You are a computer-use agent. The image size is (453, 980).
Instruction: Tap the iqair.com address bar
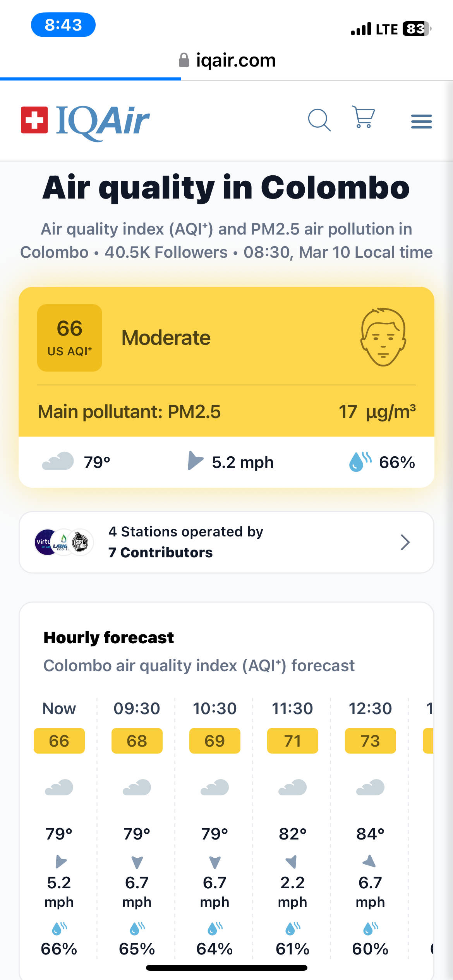click(x=227, y=60)
